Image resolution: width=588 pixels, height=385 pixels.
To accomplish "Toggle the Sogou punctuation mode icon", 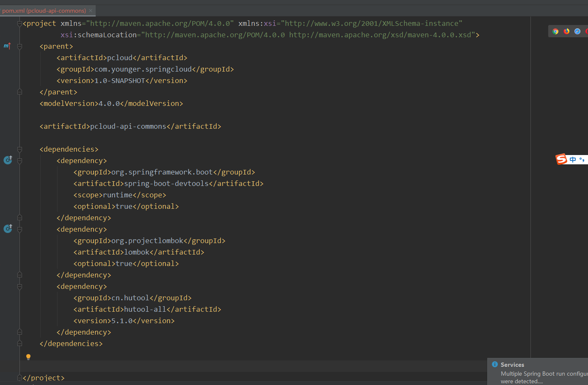I will pyautogui.click(x=582, y=160).
